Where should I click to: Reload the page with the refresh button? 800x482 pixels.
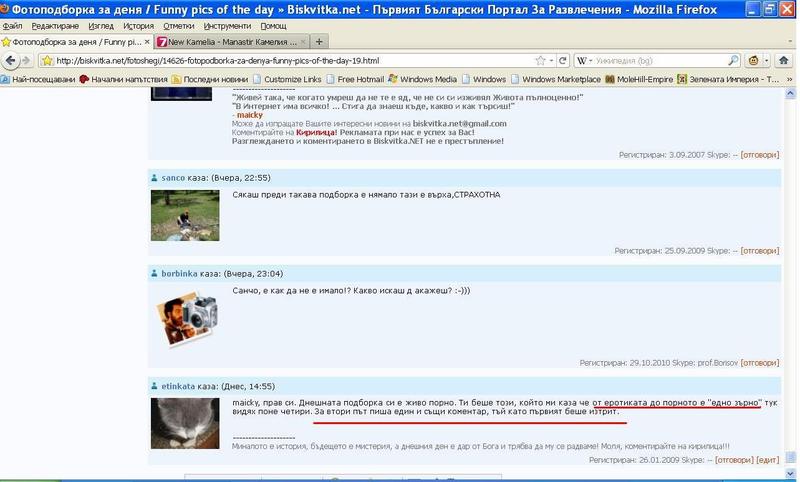[x=562, y=61]
